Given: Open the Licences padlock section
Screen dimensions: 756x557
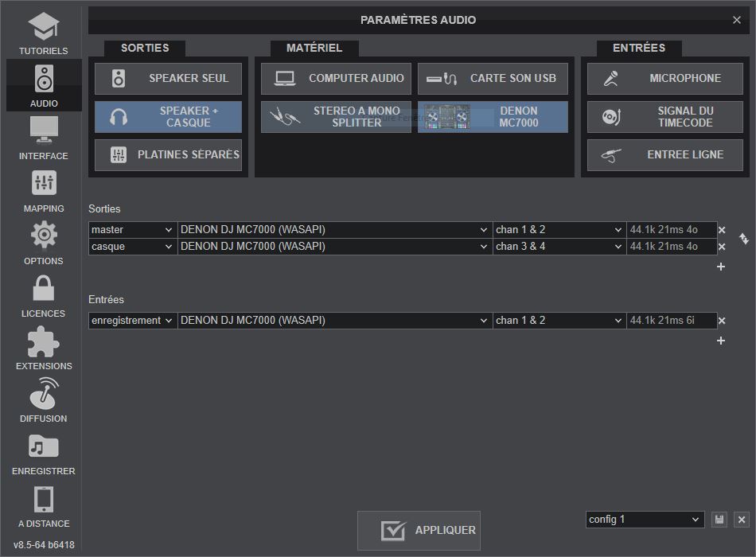Looking at the screenshot, I should click(x=44, y=296).
